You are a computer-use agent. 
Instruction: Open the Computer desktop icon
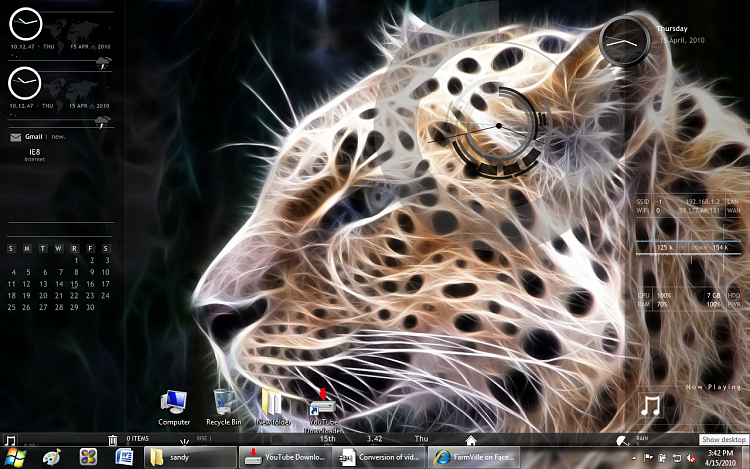[174, 407]
